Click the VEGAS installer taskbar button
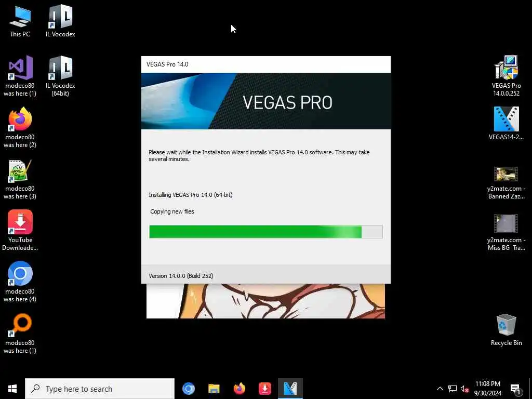This screenshot has height=399, width=532. (x=290, y=389)
